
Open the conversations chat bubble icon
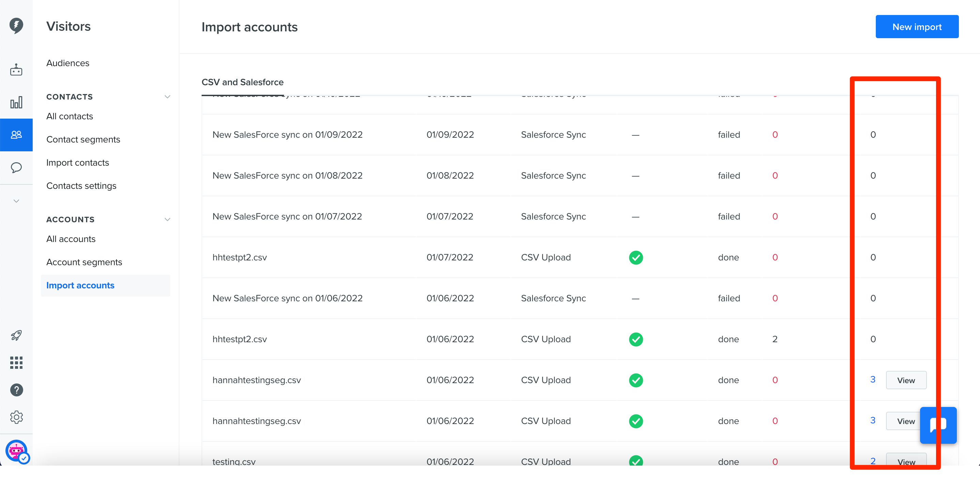pyautogui.click(x=16, y=168)
